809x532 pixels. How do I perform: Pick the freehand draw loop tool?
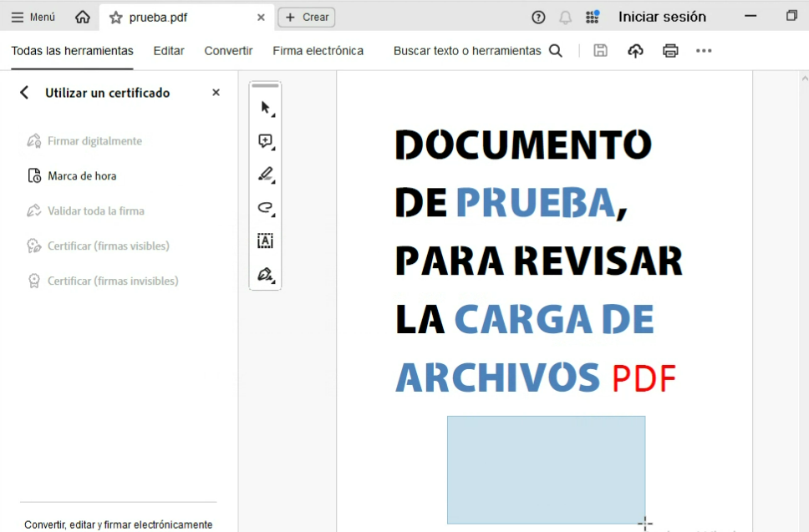[x=266, y=208]
